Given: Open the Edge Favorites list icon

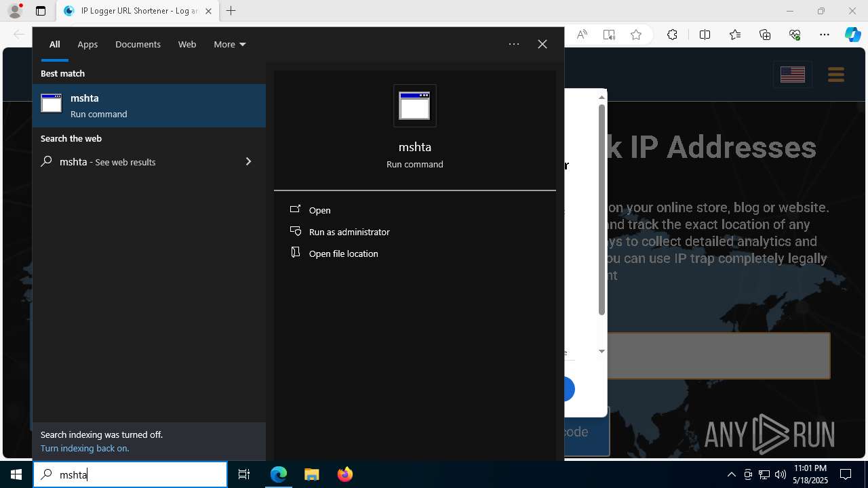Looking at the screenshot, I should click(735, 35).
